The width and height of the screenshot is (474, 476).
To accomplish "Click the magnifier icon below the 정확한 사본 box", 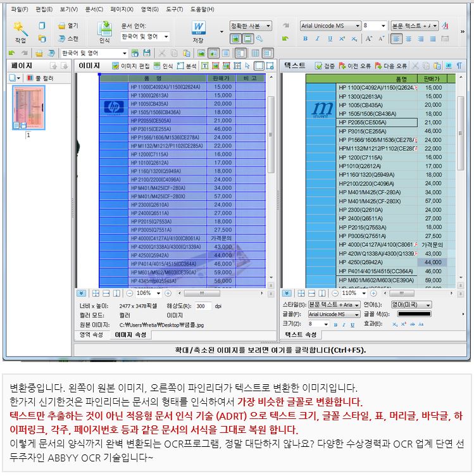I will [x=259, y=39].
